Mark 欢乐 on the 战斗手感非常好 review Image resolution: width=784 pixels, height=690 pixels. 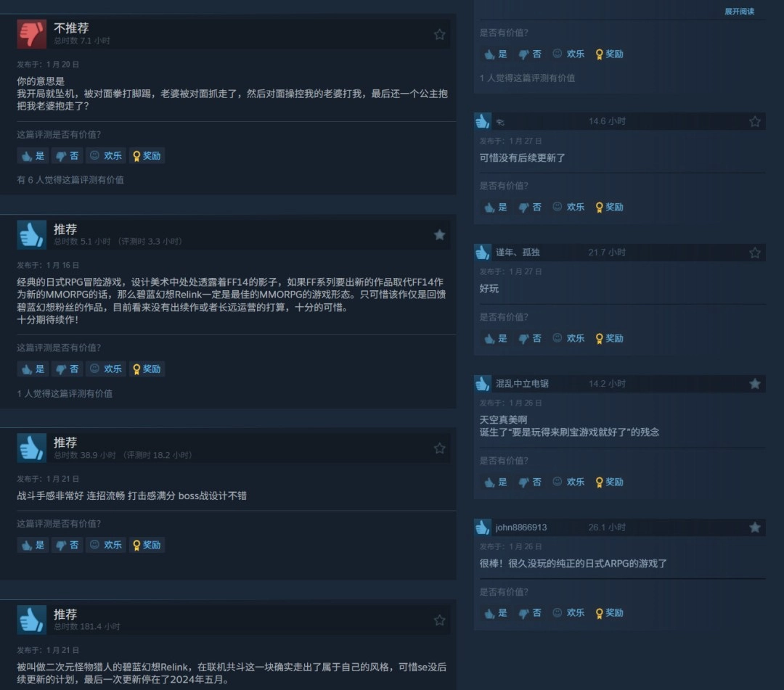[x=105, y=545]
